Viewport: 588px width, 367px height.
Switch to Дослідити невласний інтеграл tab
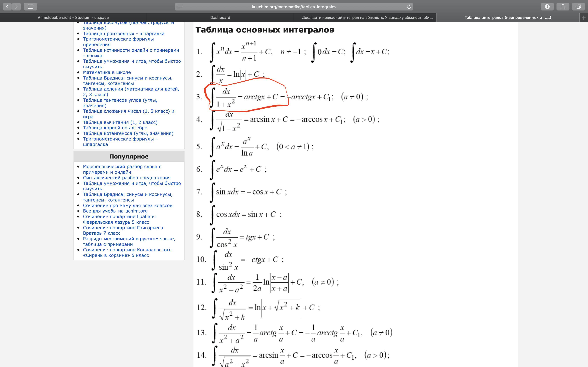(x=367, y=17)
